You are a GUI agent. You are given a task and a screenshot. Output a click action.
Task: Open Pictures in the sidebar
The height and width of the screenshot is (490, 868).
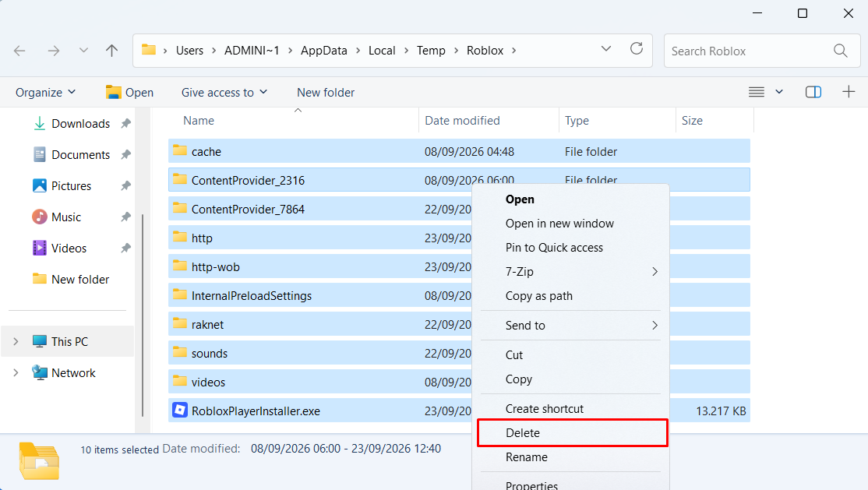click(72, 186)
